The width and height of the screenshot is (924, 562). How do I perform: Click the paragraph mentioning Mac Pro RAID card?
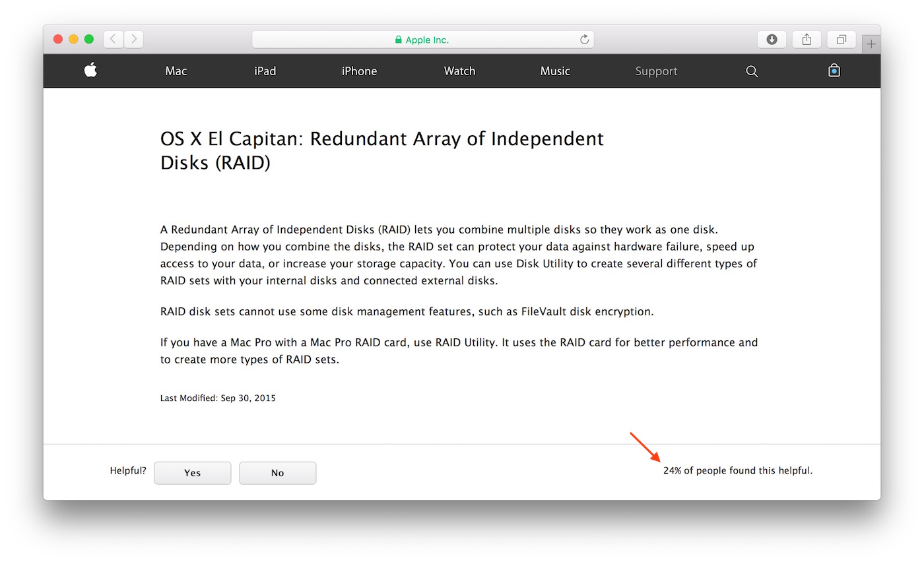[x=459, y=352]
